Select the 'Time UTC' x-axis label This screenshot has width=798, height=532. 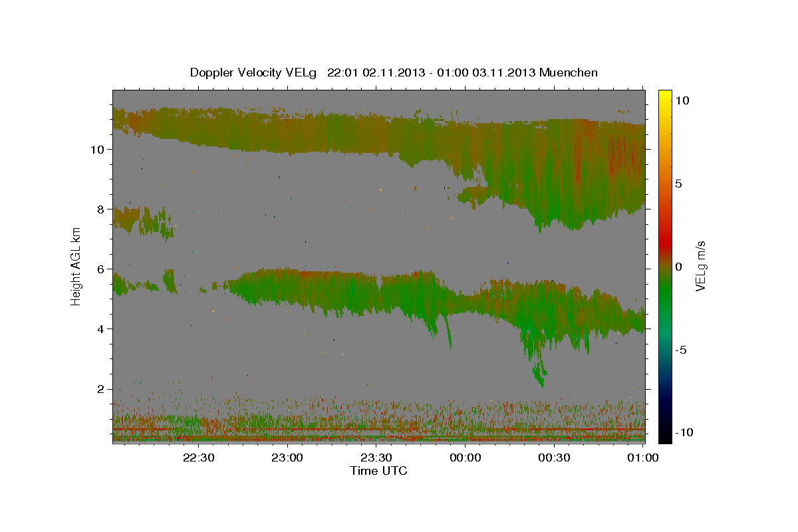click(378, 471)
